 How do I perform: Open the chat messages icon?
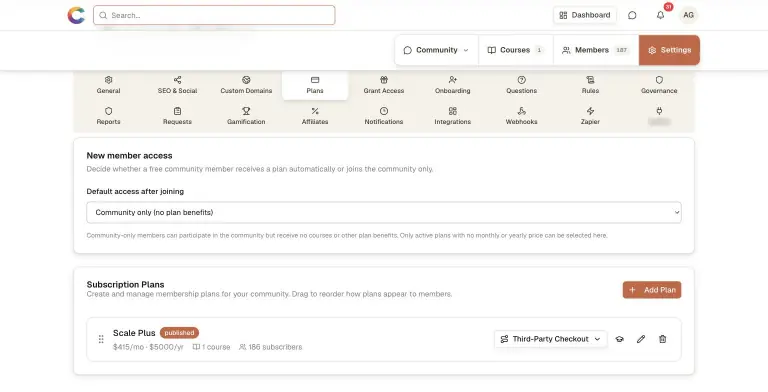tap(632, 15)
